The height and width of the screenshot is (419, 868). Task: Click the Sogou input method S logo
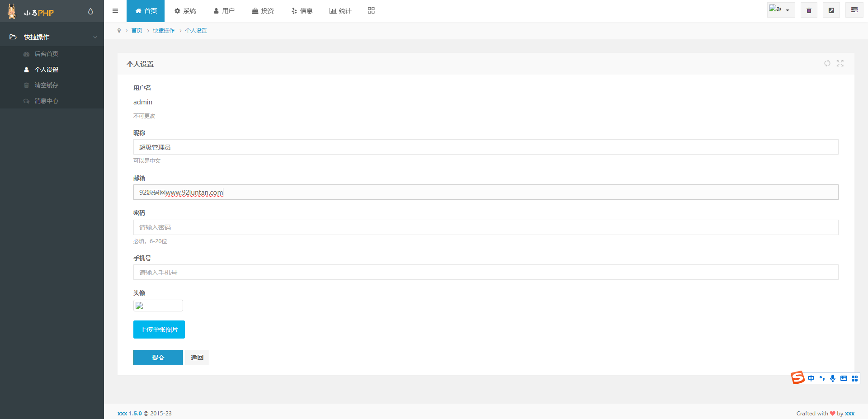(x=797, y=377)
